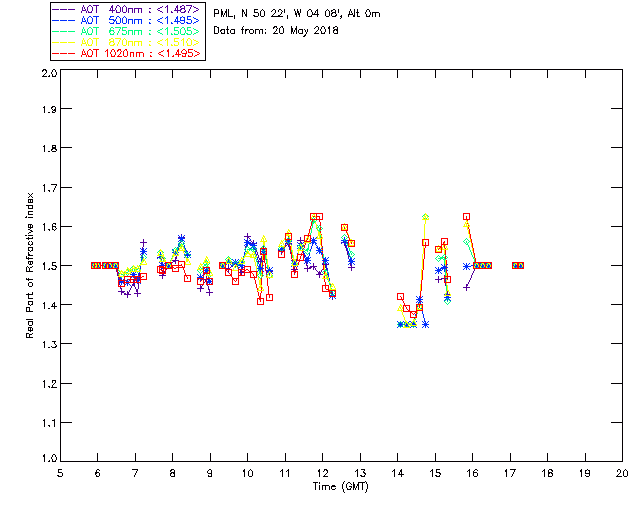Click the rightmost data marker after 17 GMT
This screenshot has height=512, width=640.
[520, 265]
